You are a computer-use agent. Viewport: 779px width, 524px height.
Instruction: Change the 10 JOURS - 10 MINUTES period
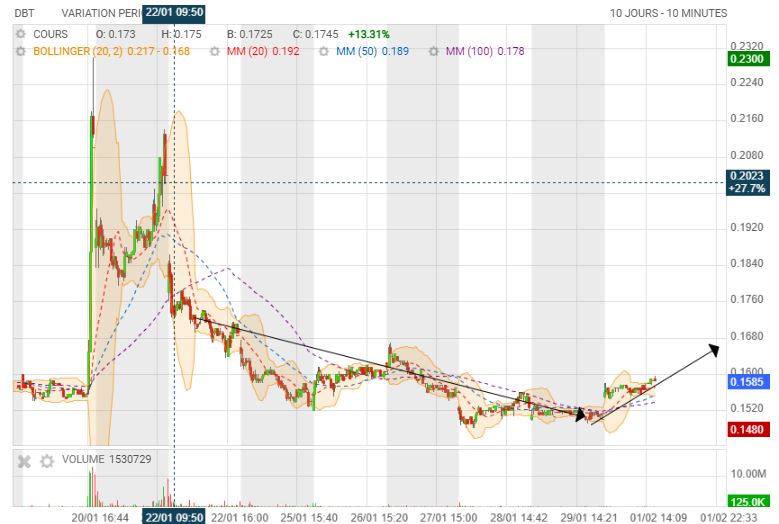click(x=668, y=13)
